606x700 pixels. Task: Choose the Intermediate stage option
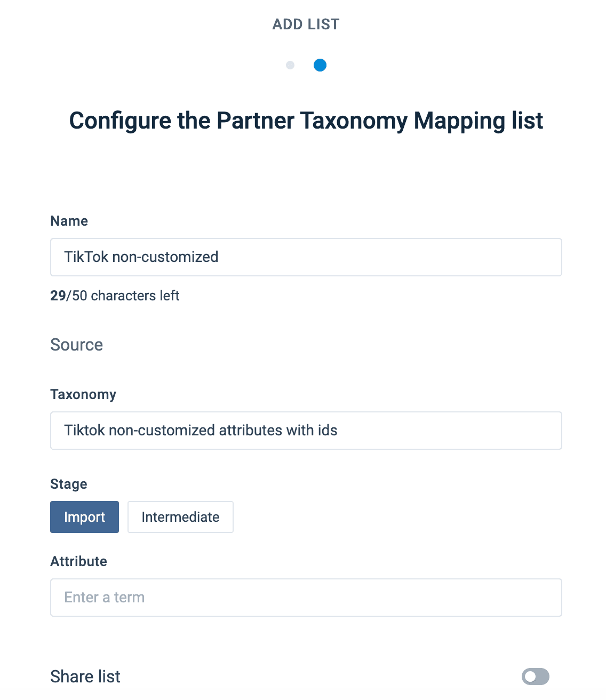(x=180, y=517)
